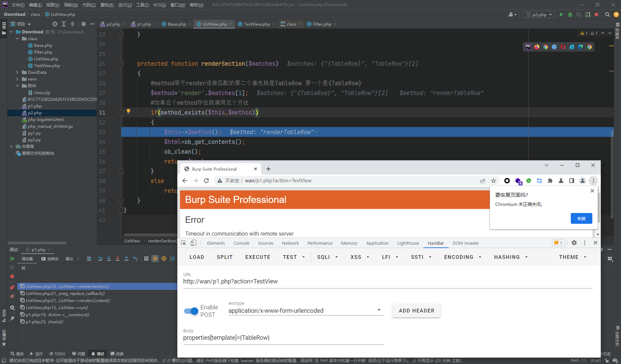The image size is (621, 364).
Task: Close the restore pages popup
Action: [x=592, y=191]
